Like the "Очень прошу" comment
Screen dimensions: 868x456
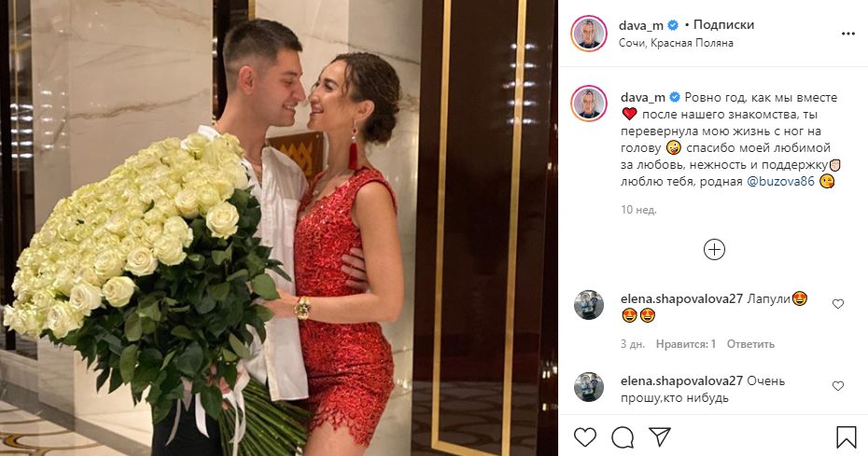(838, 386)
